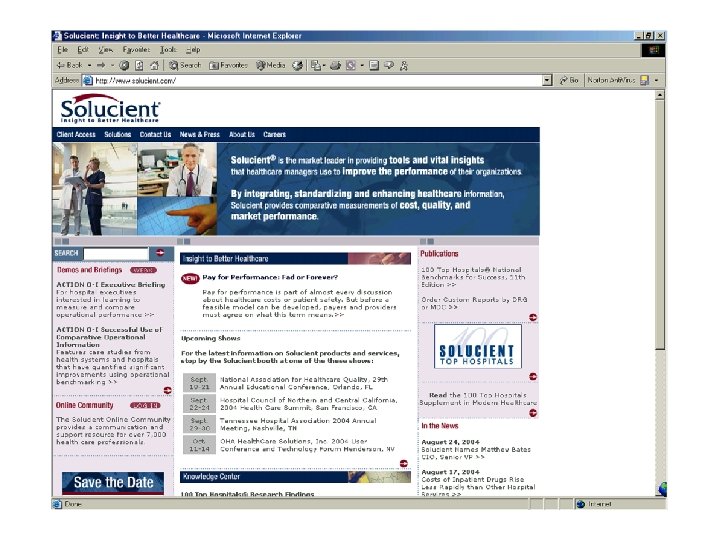Click the Knowledge Center section header
Screen dimensions: 720x540
(x=295, y=477)
